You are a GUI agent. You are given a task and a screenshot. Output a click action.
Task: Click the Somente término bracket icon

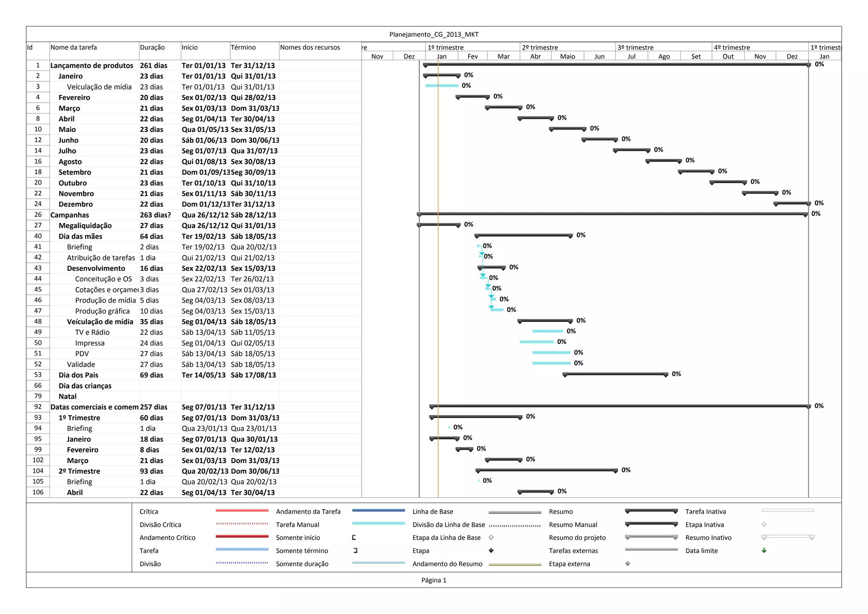pos(356,550)
